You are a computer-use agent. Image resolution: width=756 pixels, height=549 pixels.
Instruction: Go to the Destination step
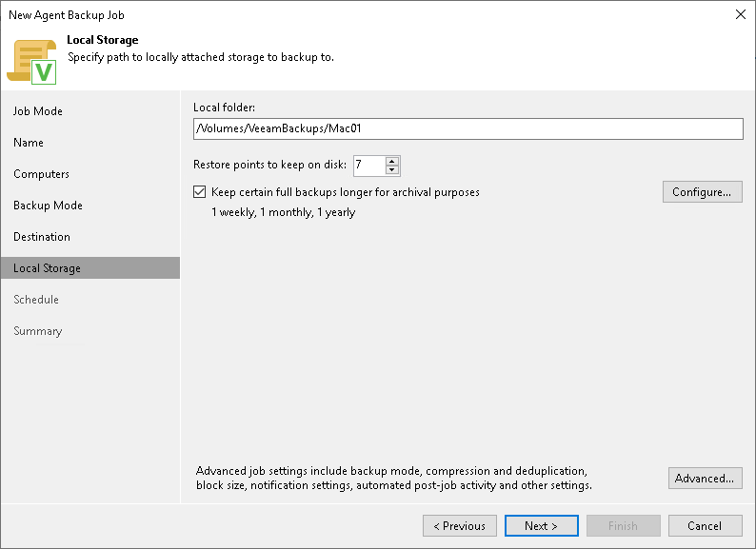pos(42,237)
